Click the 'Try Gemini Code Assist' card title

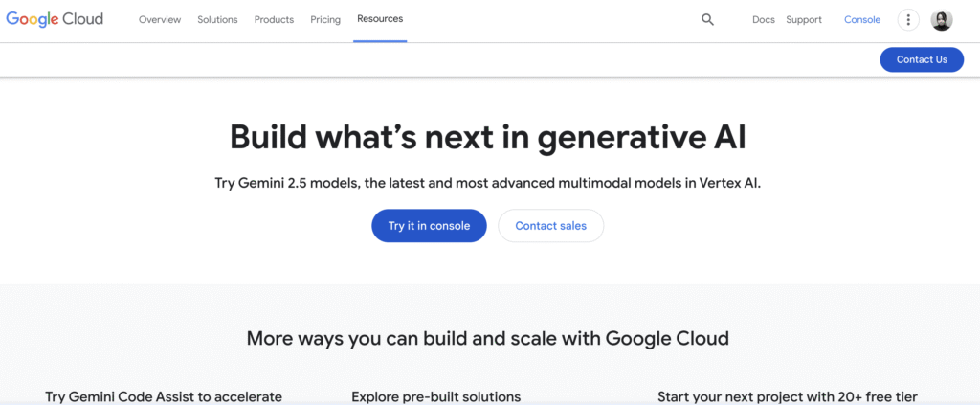(164, 396)
